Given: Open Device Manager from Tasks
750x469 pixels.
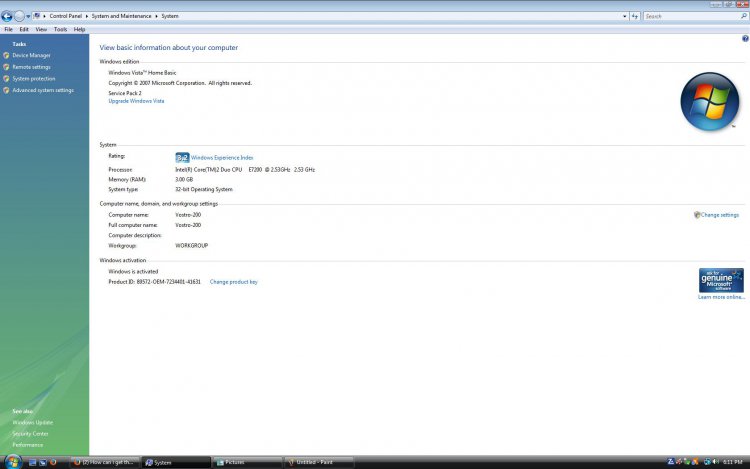Looking at the screenshot, I should click(x=31, y=55).
